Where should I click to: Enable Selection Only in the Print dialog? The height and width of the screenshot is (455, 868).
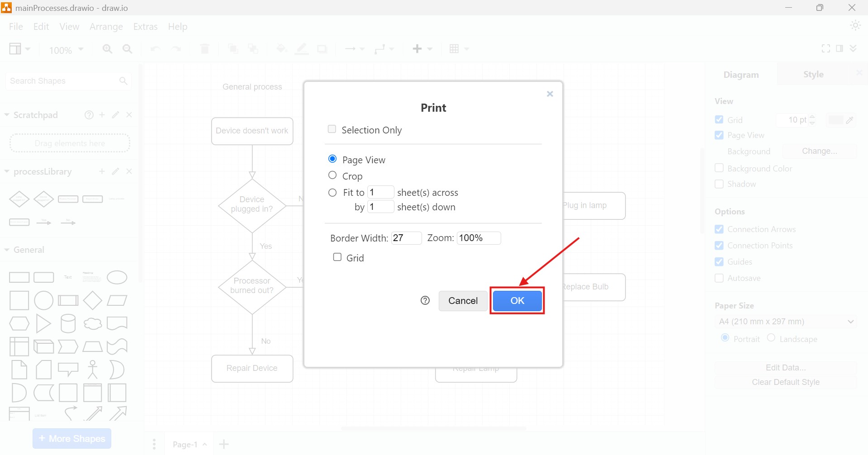[x=332, y=129]
